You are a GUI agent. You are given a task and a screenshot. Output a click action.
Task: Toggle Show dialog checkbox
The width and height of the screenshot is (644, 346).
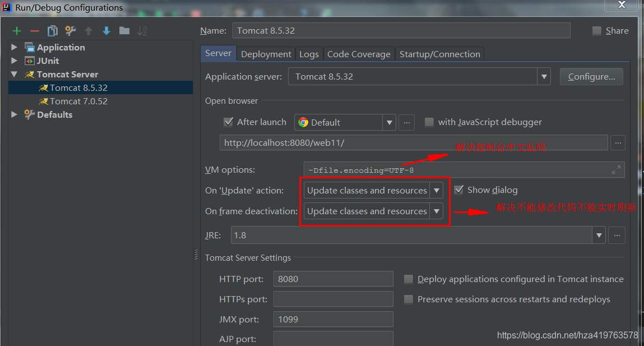tap(459, 190)
